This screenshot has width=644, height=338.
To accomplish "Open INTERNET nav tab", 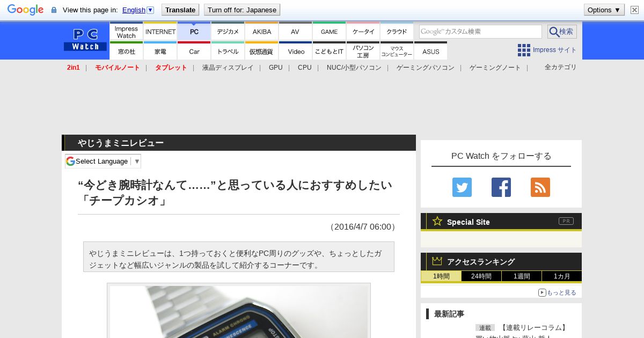I will pos(160,32).
